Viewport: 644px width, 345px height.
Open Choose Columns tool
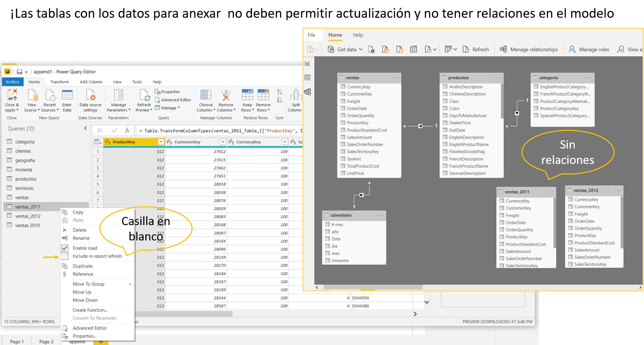[x=205, y=101]
